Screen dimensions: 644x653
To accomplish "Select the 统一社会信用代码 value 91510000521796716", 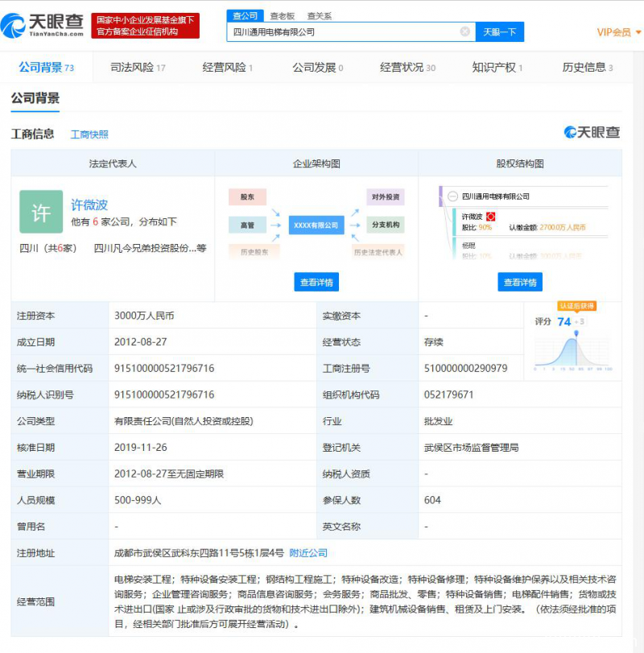I will coord(164,368).
